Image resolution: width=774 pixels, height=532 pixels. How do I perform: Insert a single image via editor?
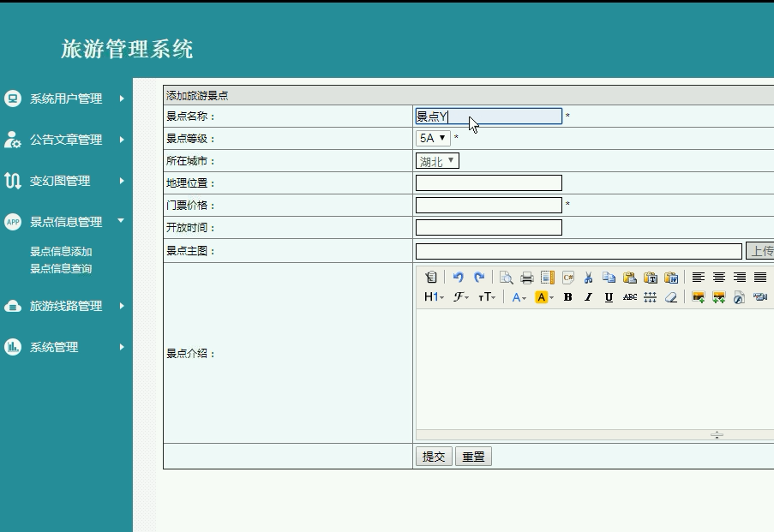(x=698, y=297)
